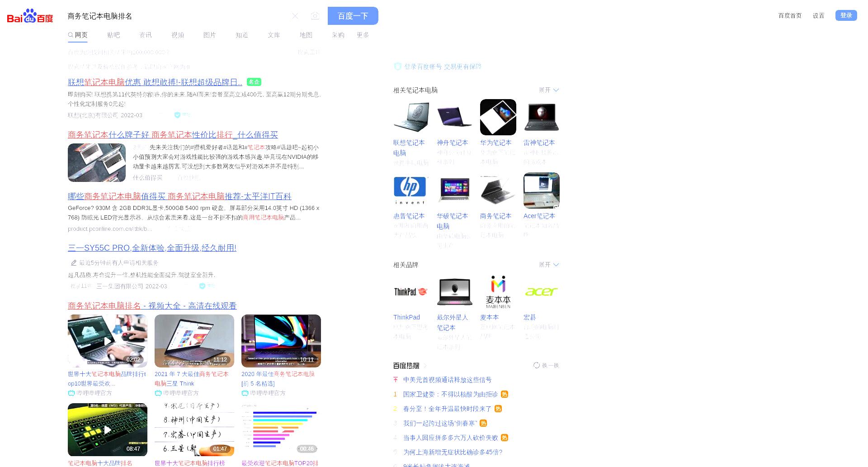Switch to 文库 tab
The image size is (868, 467).
pyautogui.click(x=274, y=35)
